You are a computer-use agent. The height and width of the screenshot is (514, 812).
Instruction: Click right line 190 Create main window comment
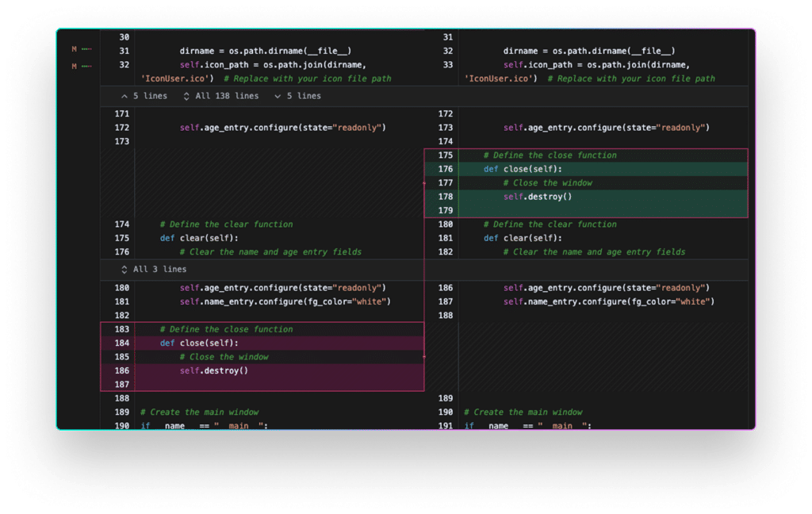coord(523,412)
